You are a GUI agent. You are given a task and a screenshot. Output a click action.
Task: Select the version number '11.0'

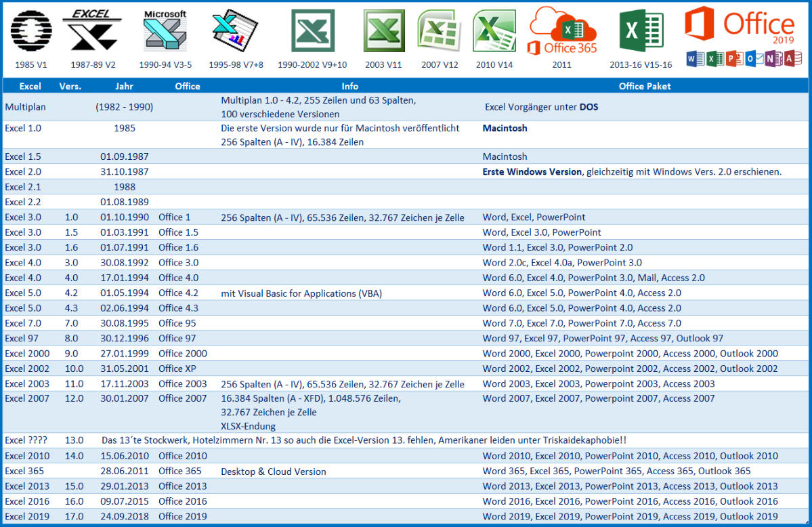coord(74,383)
